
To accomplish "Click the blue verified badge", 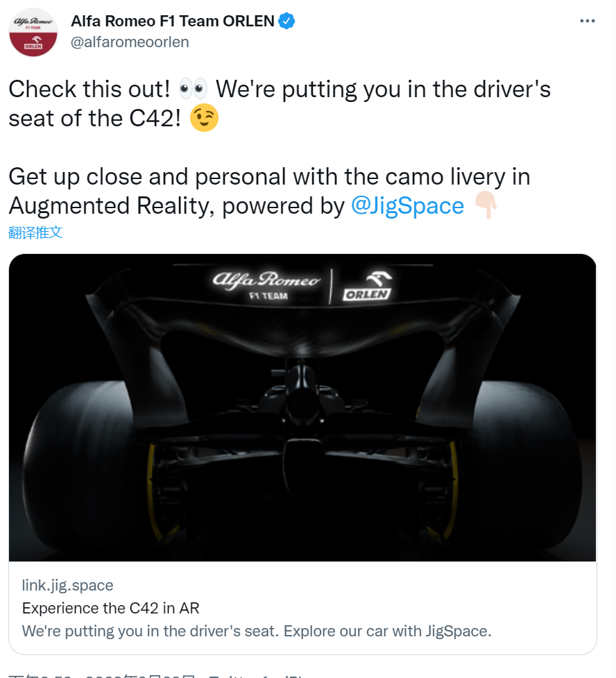I will coord(286,22).
